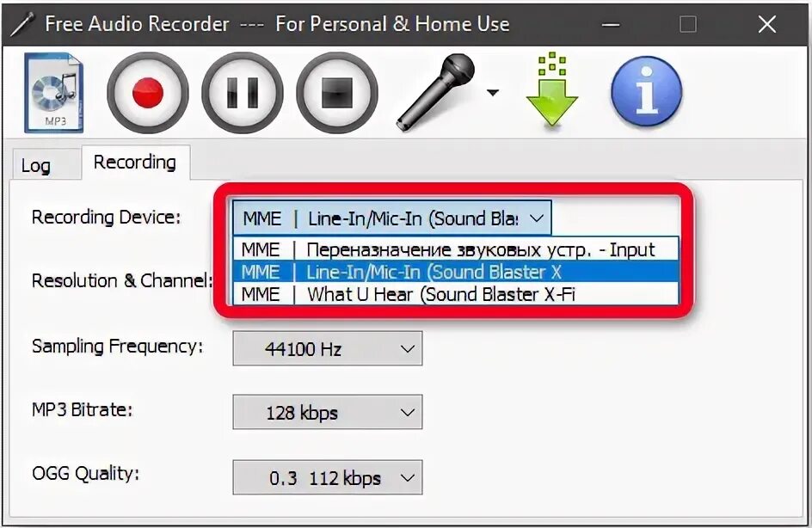Click the microphone input icon

436,93
